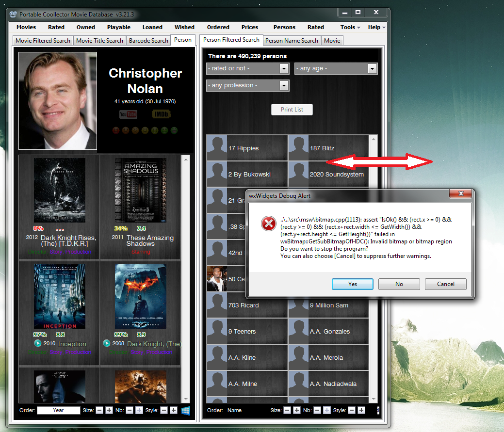
Task: Increase Size in movie list panel
Action: pyautogui.click(x=109, y=410)
